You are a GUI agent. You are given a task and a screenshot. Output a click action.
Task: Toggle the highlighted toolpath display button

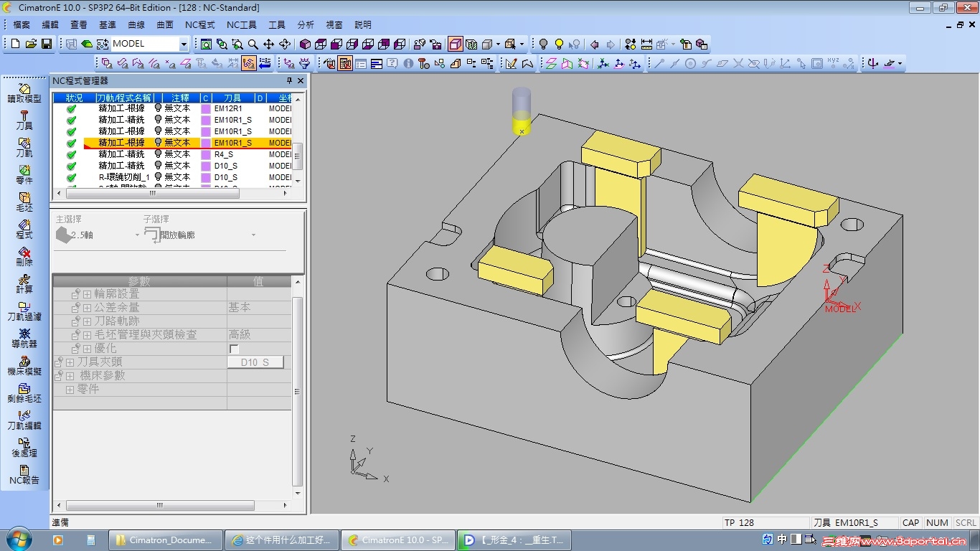[x=249, y=63]
